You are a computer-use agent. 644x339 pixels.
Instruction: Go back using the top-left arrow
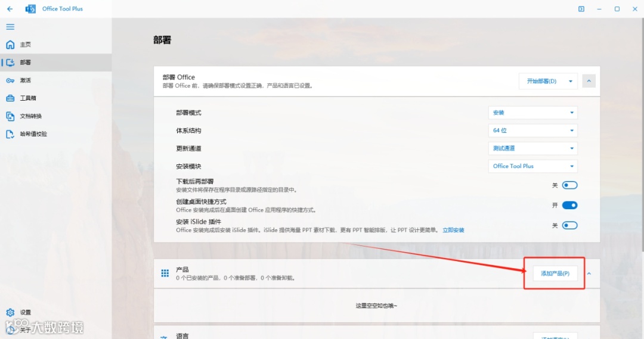[x=10, y=8]
